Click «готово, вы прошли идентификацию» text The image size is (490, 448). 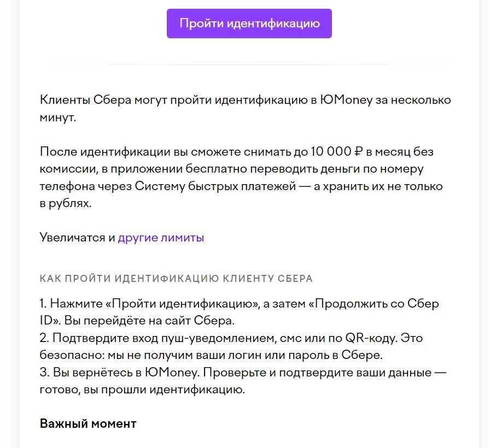pyautogui.click(x=141, y=390)
